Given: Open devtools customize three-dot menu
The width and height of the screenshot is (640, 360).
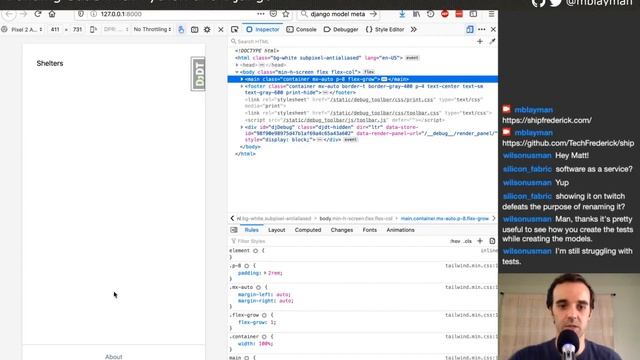Looking at the screenshot, I should [x=482, y=29].
